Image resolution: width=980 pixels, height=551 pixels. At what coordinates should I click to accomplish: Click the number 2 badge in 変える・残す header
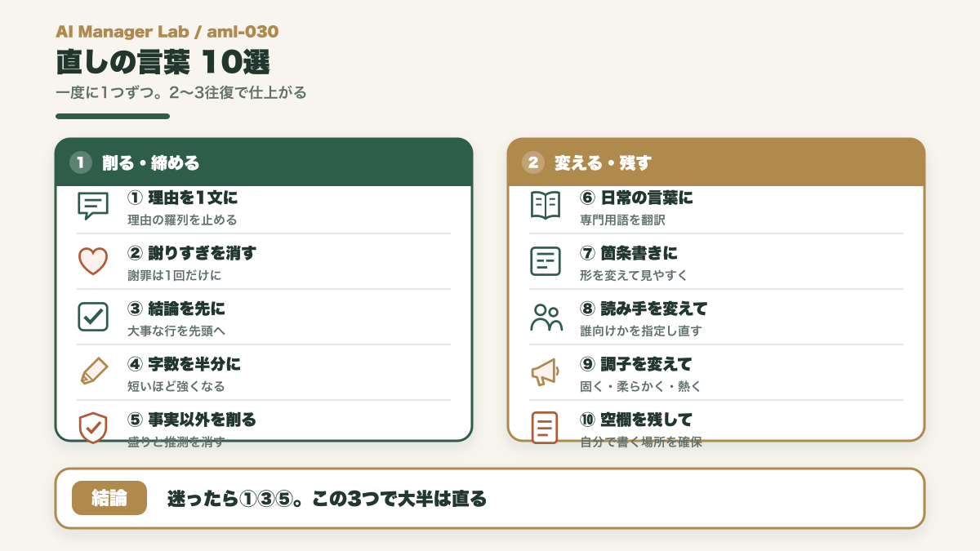(x=532, y=162)
